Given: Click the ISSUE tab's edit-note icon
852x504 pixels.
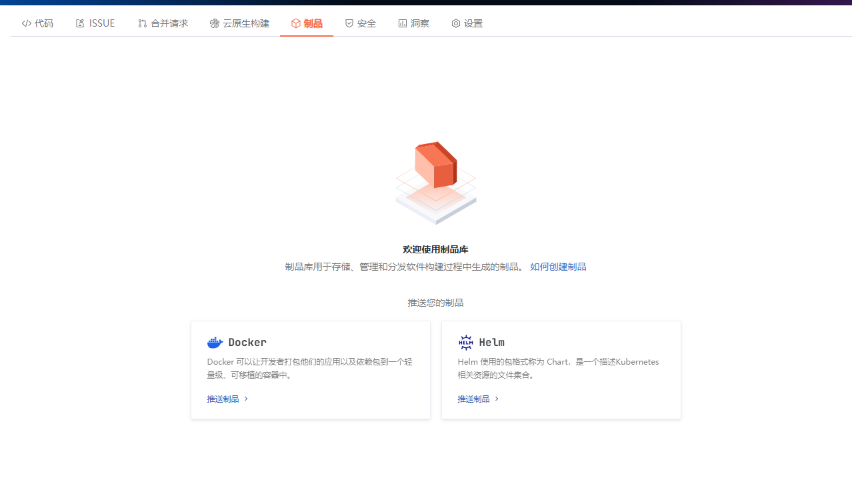Looking at the screenshot, I should 80,23.
